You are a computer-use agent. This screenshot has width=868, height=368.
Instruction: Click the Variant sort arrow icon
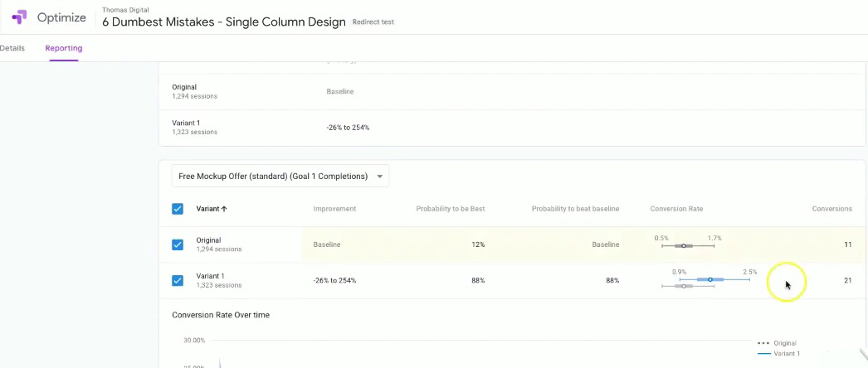224,209
